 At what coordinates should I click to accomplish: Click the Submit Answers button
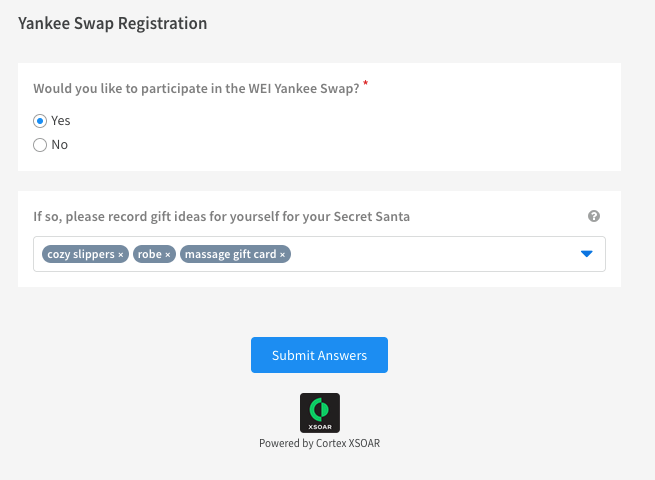click(x=319, y=355)
